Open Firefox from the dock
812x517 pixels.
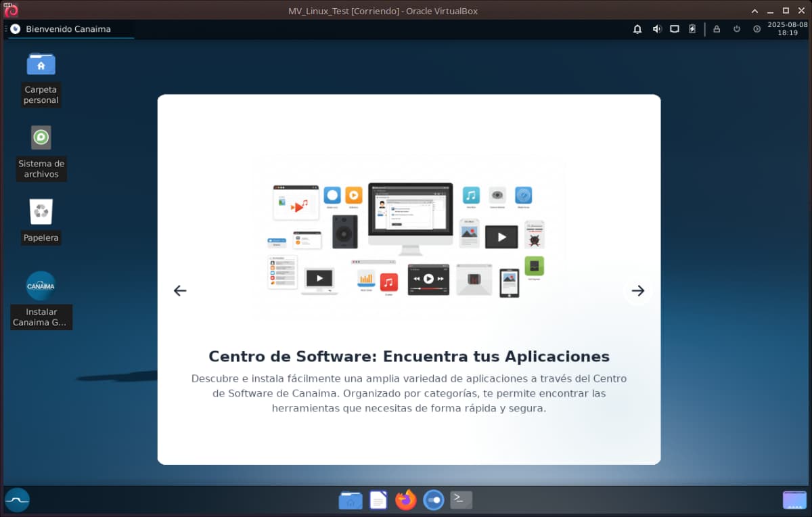[x=406, y=500]
